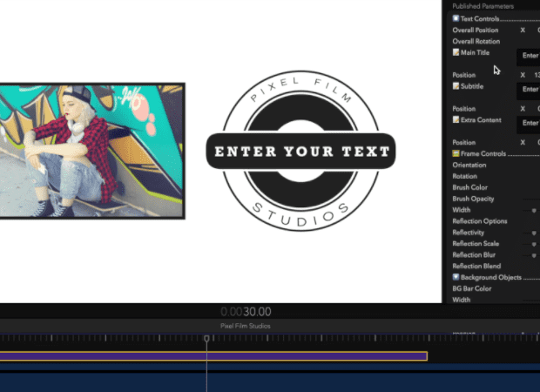
Task: Select the Main Title parameter label
Action: click(475, 53)
